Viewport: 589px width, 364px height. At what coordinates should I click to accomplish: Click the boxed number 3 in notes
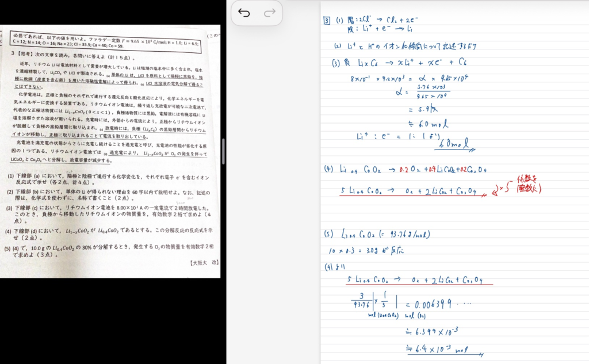[327, 21]
